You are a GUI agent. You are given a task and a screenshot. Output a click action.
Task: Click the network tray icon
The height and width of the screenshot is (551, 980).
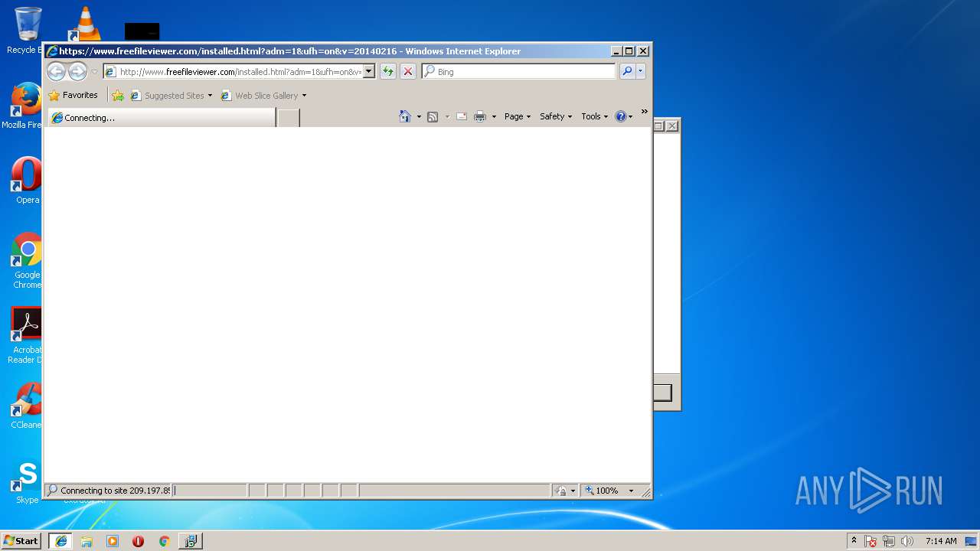click(889, 541)
